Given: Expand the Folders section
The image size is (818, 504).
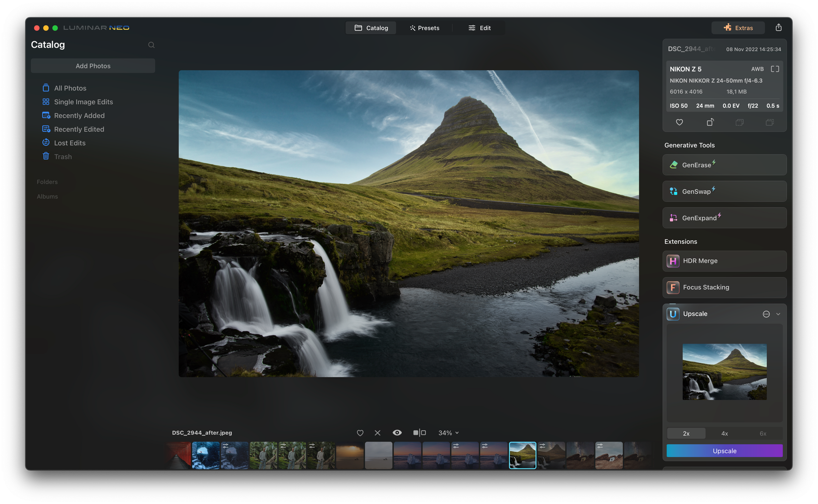Looking at the screenshot, I should coord(47,182).
